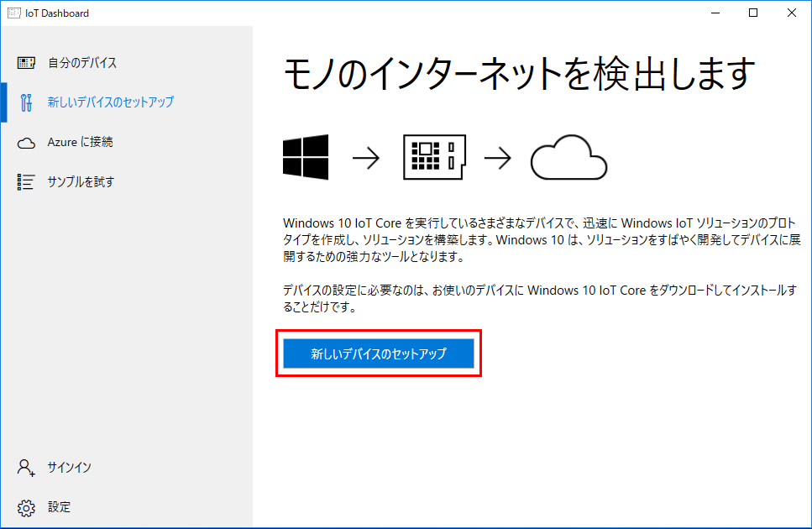This screenshot has width=812, height=529.
Task: Click the IoT Dashboard title bar app icon
Action: tap(14, 13)
